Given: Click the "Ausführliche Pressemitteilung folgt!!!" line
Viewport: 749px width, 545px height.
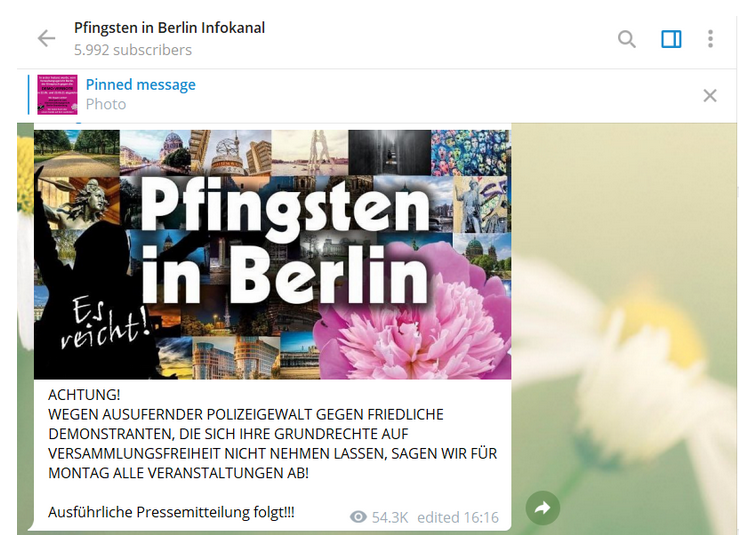Looking at the screenshot, I should pos(171,512).
